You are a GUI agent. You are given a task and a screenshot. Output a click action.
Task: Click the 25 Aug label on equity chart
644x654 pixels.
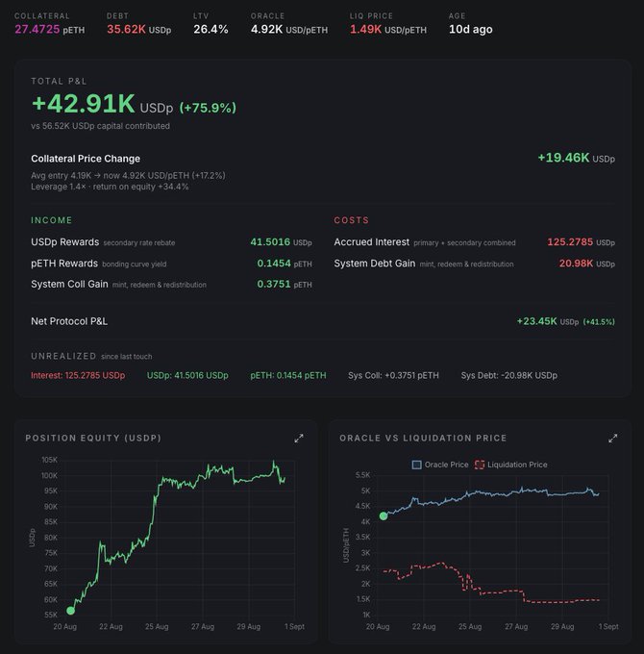(157, 626)
